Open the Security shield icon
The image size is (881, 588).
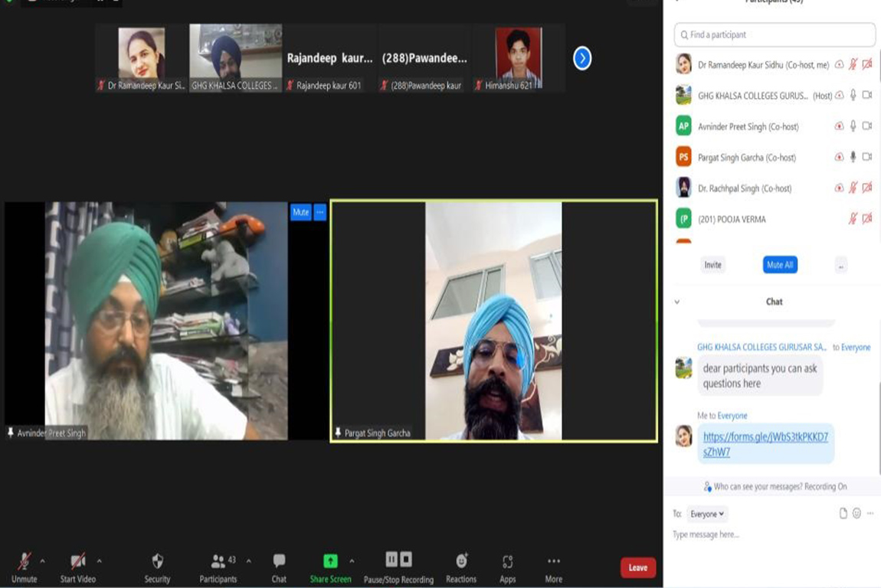tap(157, 561)
